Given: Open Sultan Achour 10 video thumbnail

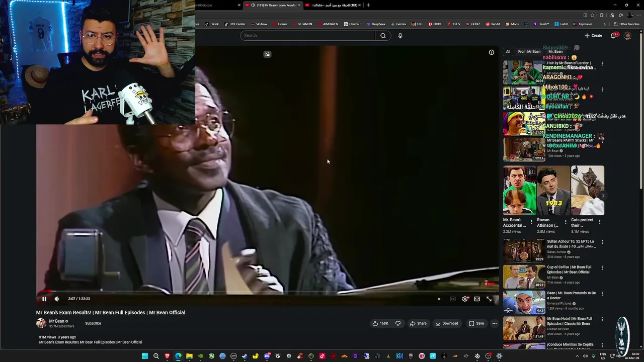Looking at the screenshot, I should pyautogui.click(x=524, y=250).
